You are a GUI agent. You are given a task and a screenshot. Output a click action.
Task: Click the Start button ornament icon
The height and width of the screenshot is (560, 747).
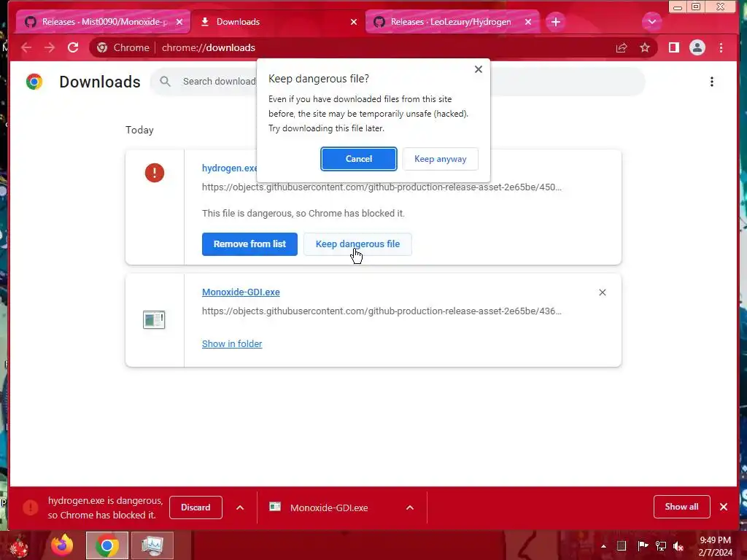click(x=19, y=547)
